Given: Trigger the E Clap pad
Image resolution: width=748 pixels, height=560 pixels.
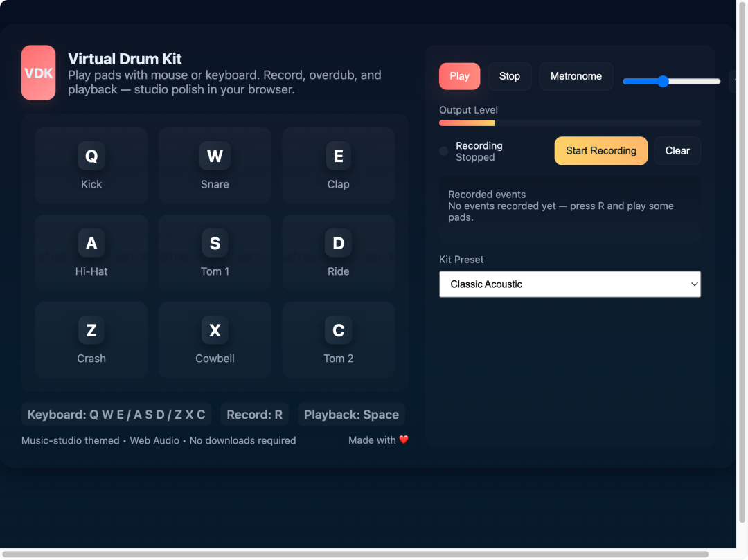Looking at the screenshot, I should (x=338, y=165).
